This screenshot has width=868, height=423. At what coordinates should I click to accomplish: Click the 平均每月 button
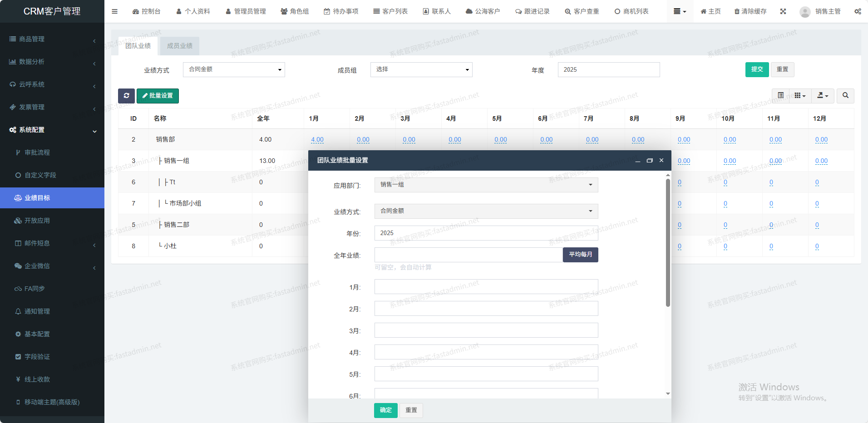pos(580,255)
